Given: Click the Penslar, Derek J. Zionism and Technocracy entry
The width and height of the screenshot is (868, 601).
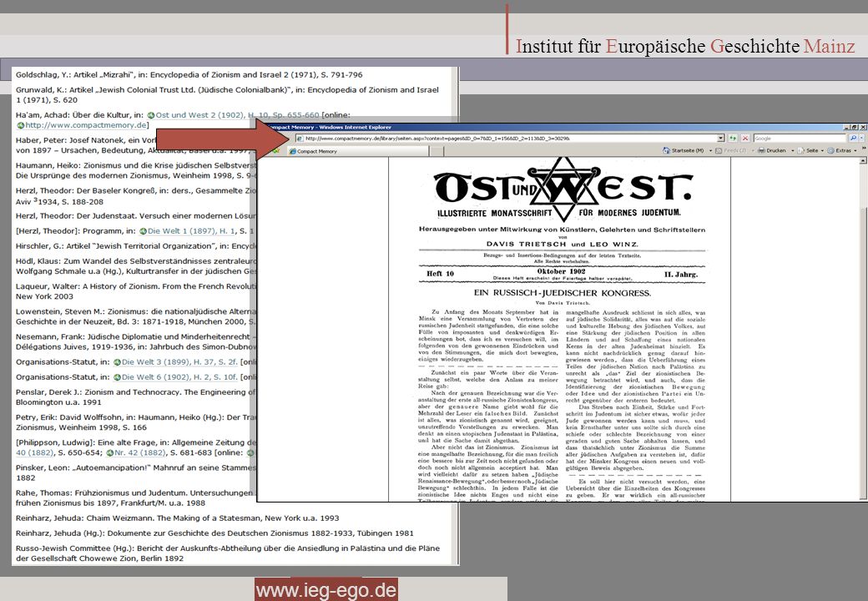Looking at the screenshot, I should [135, 396].
